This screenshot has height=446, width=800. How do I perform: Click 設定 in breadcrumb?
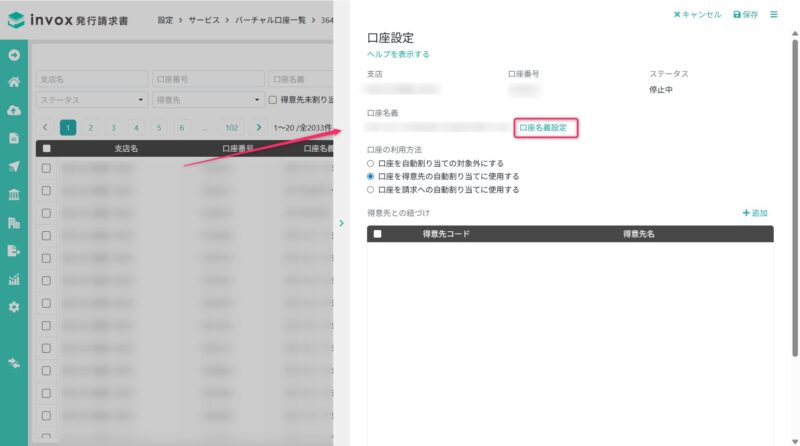click(x=165, y=20)
